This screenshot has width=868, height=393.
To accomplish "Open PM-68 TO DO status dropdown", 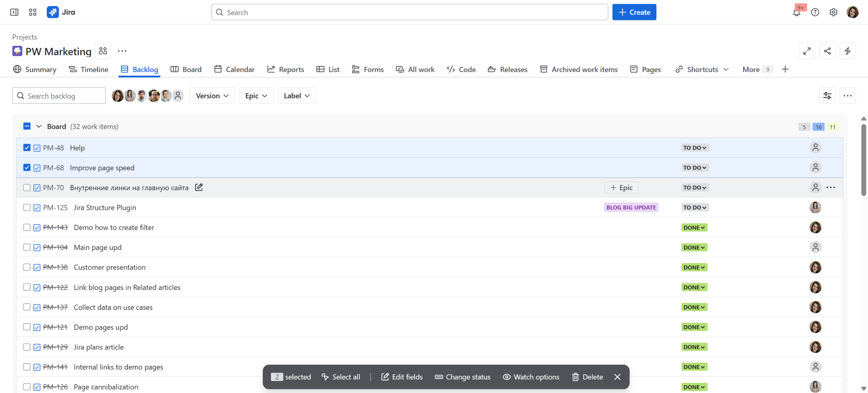I will (x=695, y=168).
